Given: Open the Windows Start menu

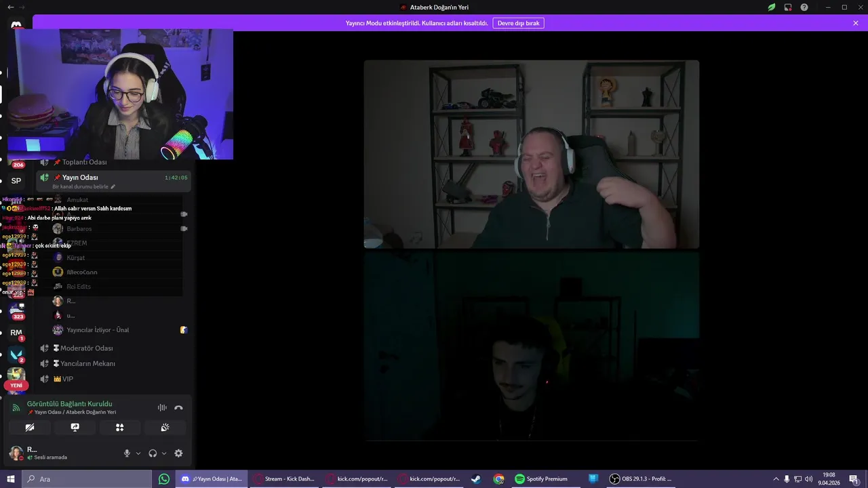Looking at the screenshot, I should [10, 479].
